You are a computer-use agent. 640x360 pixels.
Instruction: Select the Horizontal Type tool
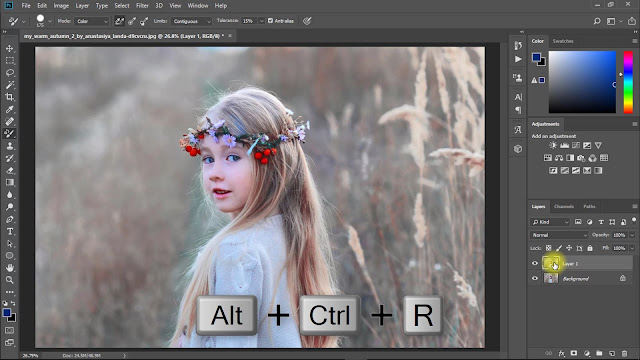[9, 231]
